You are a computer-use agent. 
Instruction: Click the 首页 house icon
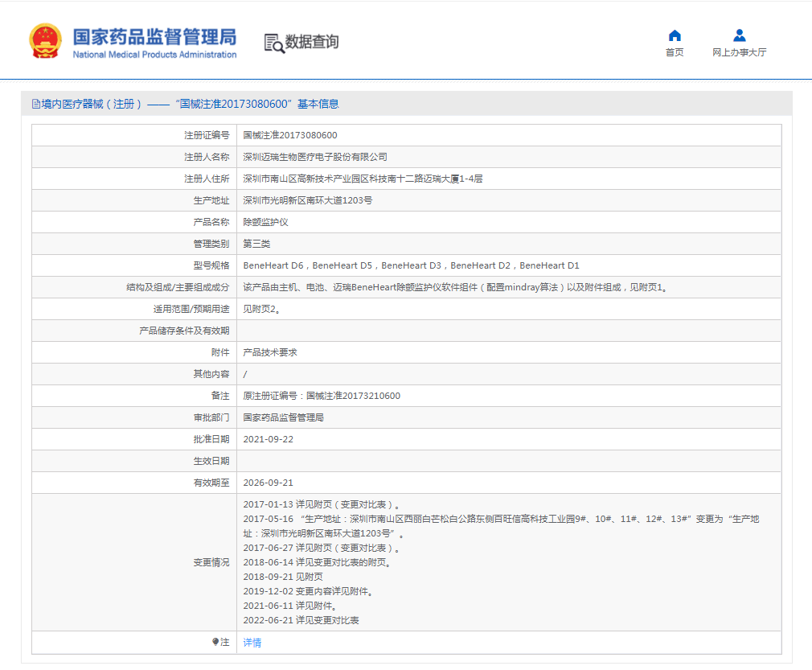tap(675, 35)
